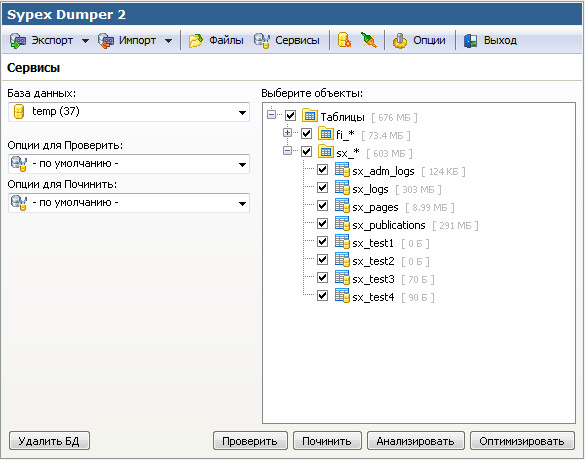Screen dimensions: 587x460
Task: Open the Опции для Починить dropdown
Action: click(x=129, y=203)
